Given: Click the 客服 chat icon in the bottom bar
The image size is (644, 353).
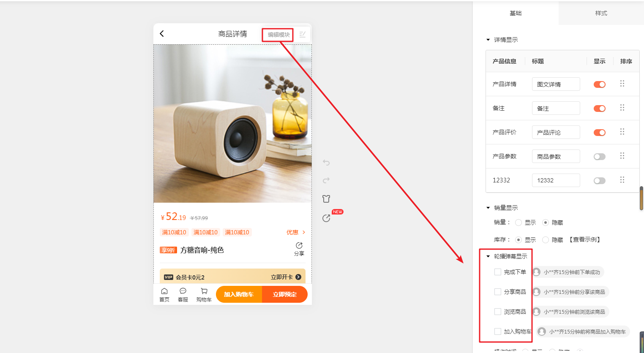Looking at the screenshot, I should click(x=183, y=291).
